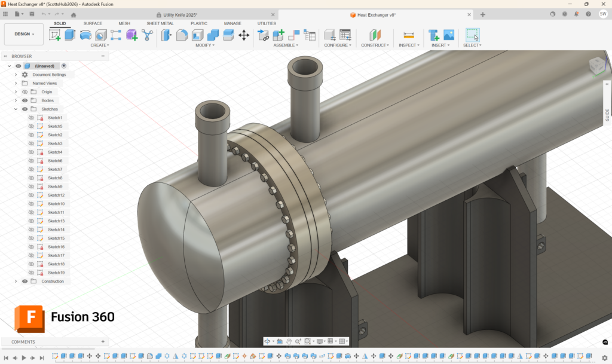This screenshot has height=364, width=612.
Task: Expand Document Settings node
Action: [16, 75]
